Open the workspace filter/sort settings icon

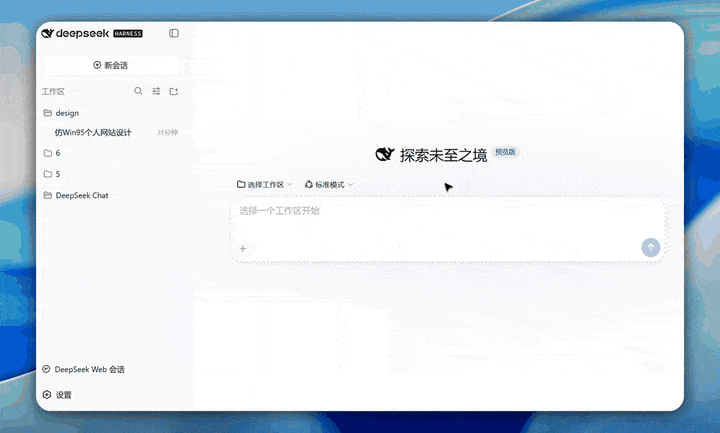(156, 91)
